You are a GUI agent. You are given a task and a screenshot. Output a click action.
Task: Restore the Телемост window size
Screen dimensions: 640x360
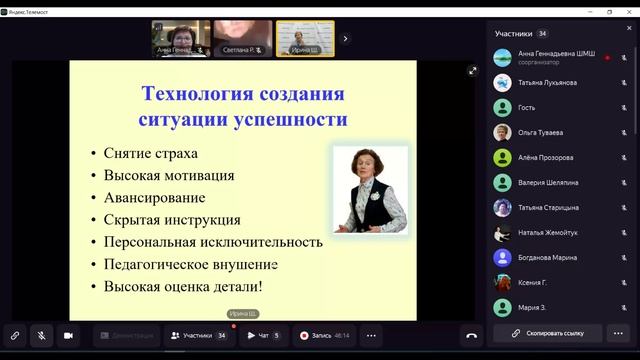[609, 12]
